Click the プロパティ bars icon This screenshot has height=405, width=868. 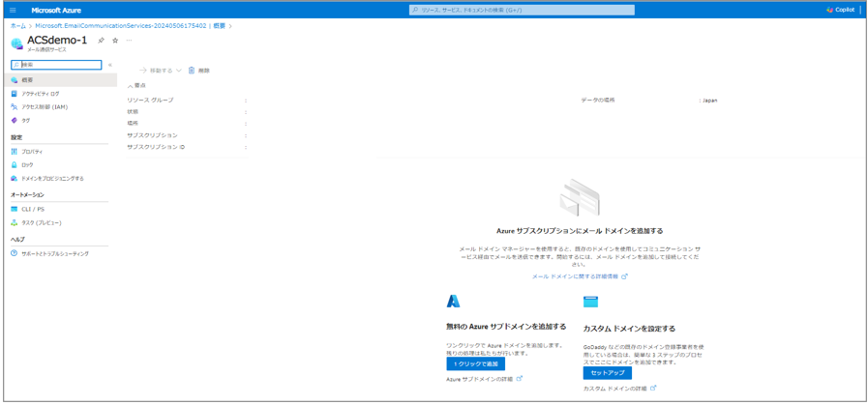coord(15,152)
